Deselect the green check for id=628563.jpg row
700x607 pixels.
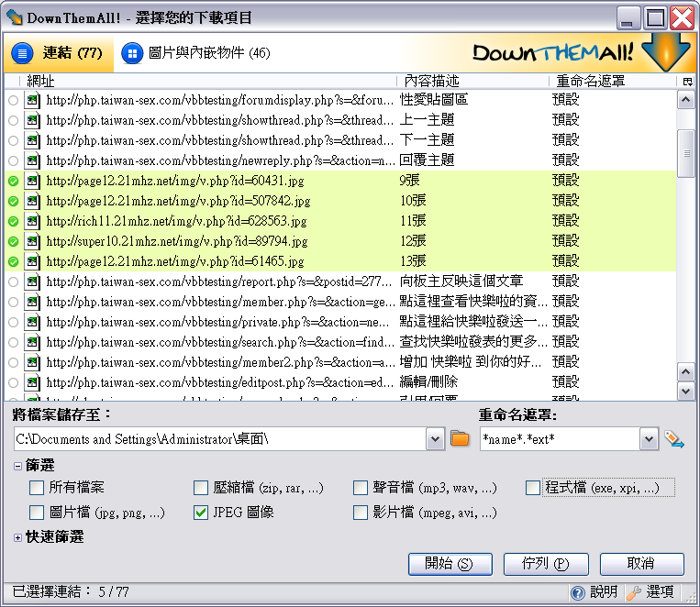coord(14,221)
